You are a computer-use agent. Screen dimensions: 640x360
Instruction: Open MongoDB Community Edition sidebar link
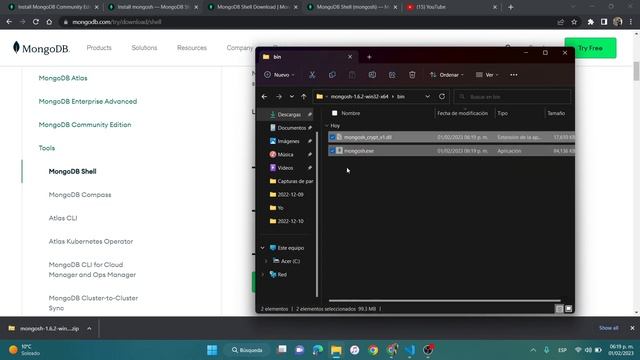click(85, 124)
